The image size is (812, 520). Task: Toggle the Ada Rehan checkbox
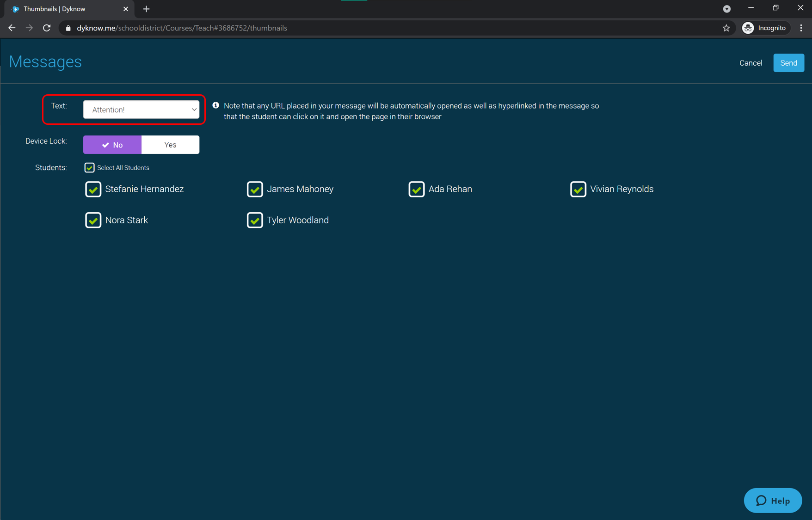click(x=417, y=189)
